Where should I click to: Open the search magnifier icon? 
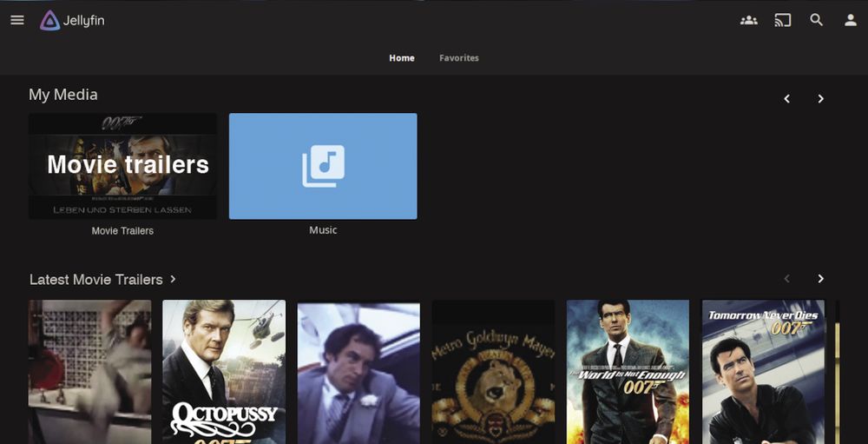(x=817, y=21)
